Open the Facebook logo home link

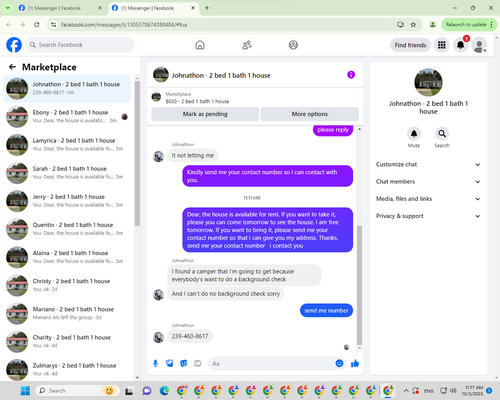14,45
